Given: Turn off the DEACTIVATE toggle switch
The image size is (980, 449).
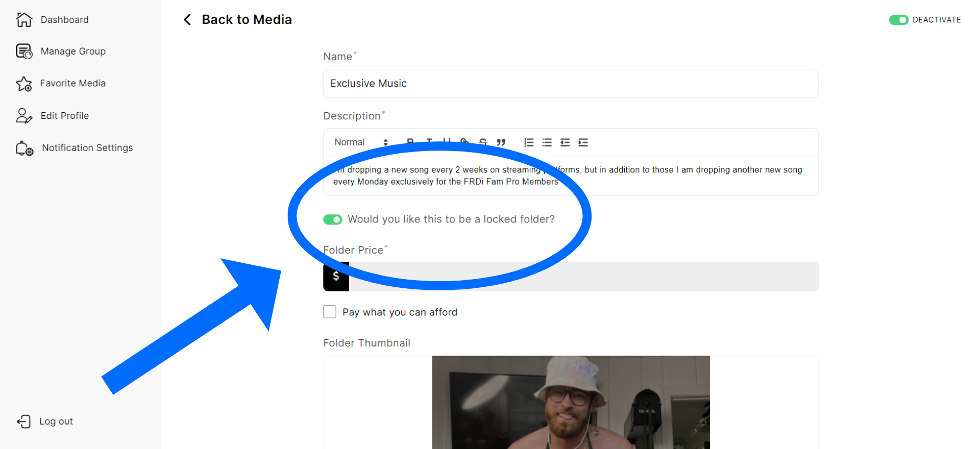Looking at the screenshot, I should click(898, 20).
